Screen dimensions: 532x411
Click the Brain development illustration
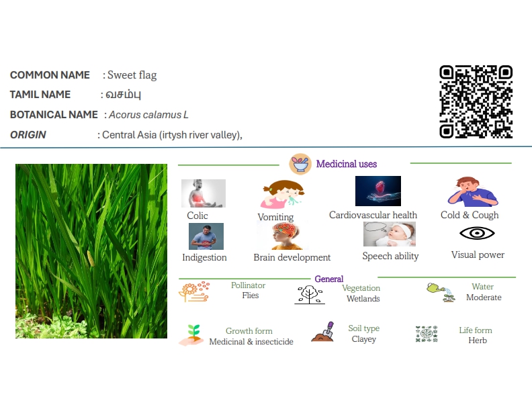click(x=285, y=236)
